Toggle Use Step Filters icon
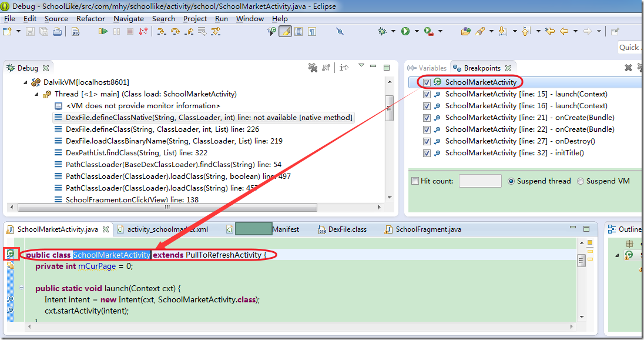The image size is (644, 340). [216, 31]
